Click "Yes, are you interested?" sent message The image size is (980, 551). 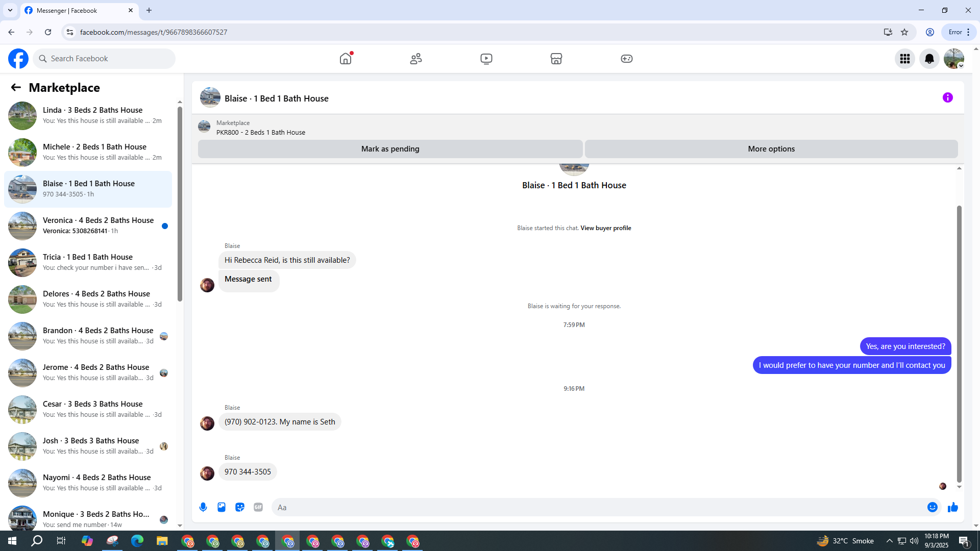(905, 346)
